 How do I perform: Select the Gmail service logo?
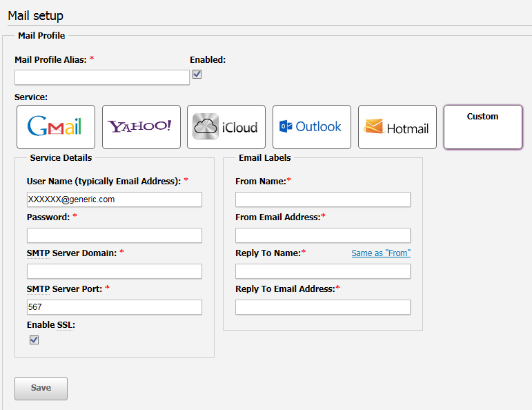55,127
